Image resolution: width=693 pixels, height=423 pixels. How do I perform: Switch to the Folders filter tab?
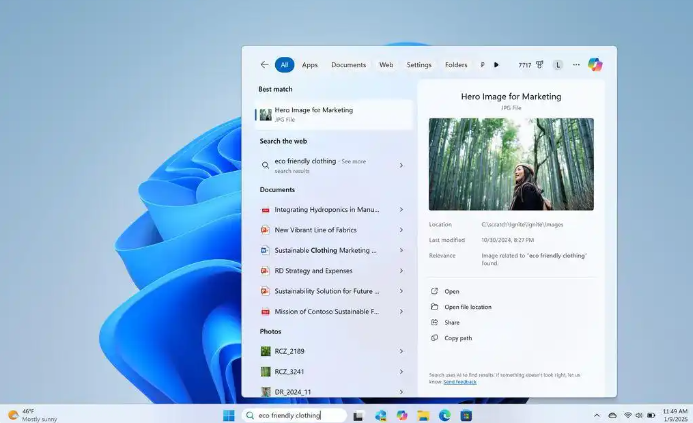456,65
